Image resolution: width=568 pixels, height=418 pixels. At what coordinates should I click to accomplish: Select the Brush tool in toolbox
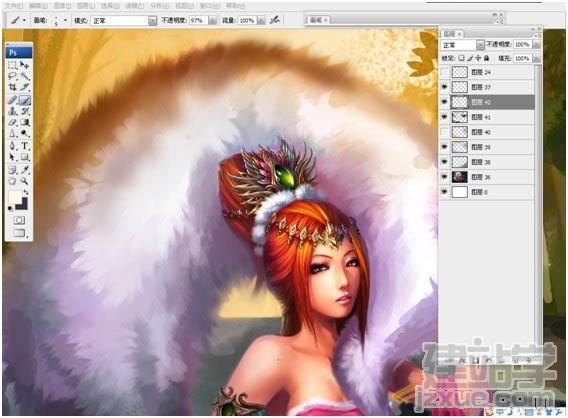(x=24, y=100)
